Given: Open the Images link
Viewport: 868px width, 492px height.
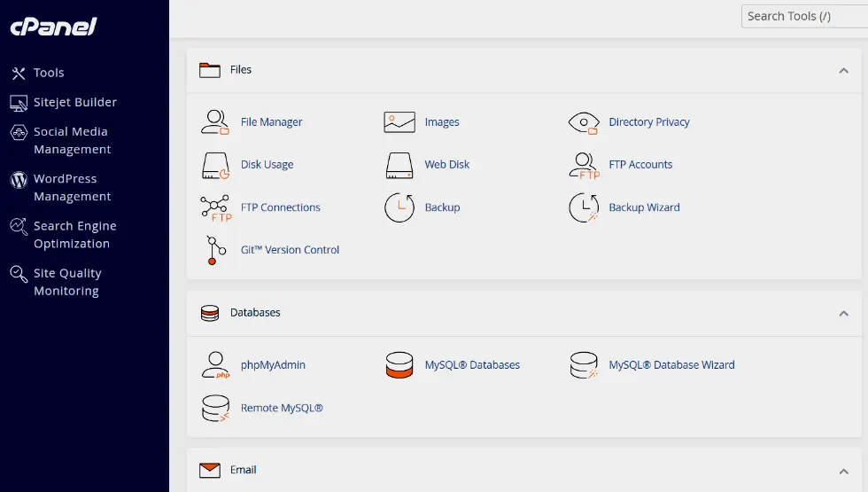Looking at the screenshot, I should coord(442,122).
